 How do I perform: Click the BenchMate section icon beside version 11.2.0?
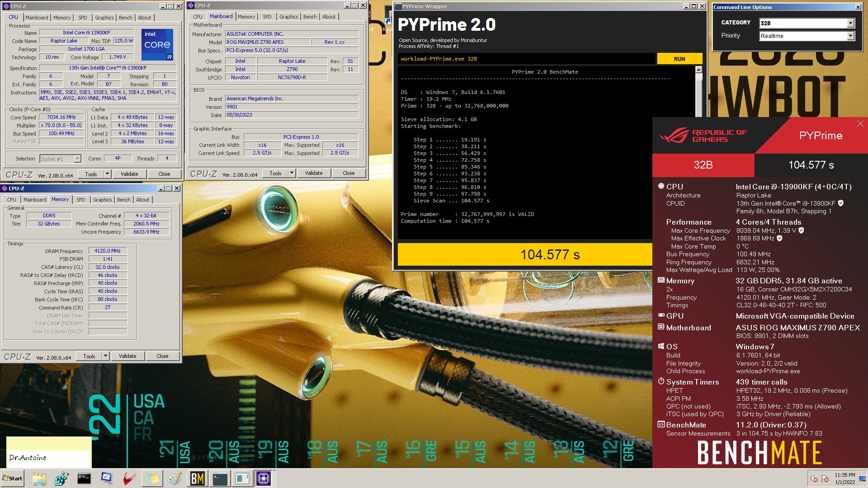661,424
